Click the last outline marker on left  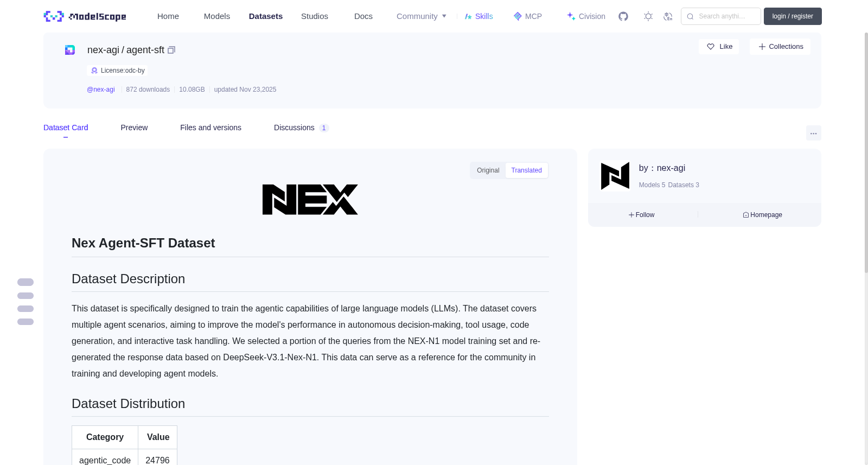point(25,322)
